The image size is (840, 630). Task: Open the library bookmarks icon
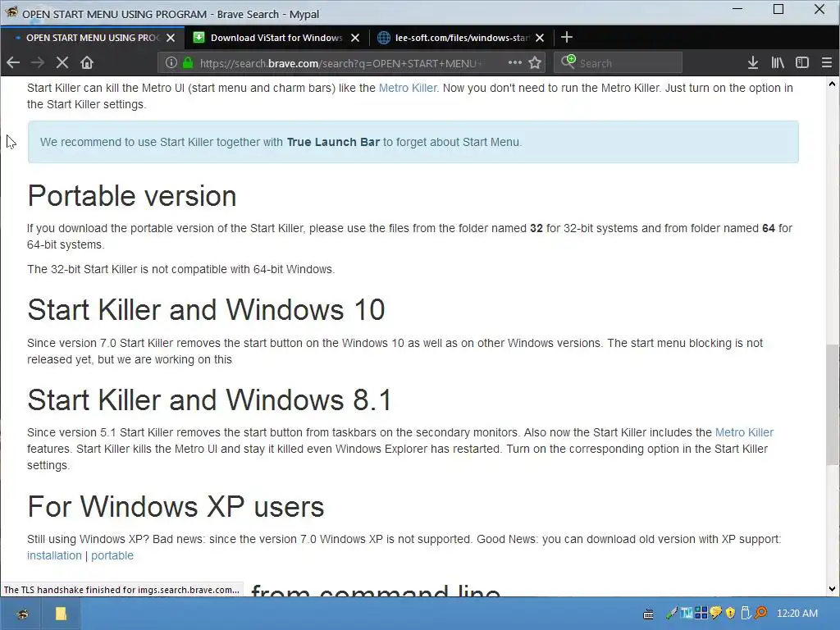pyautogui.click(x=778, y=62)
